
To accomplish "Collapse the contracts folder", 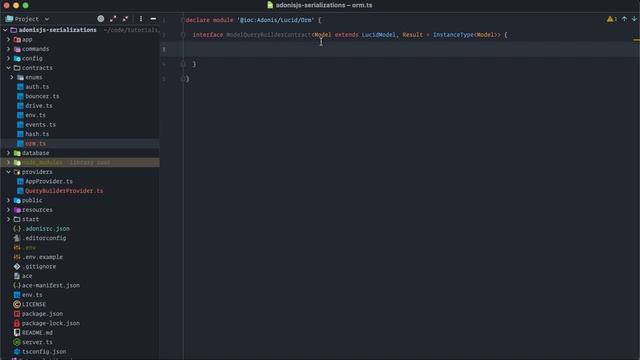I will point(9,68).
